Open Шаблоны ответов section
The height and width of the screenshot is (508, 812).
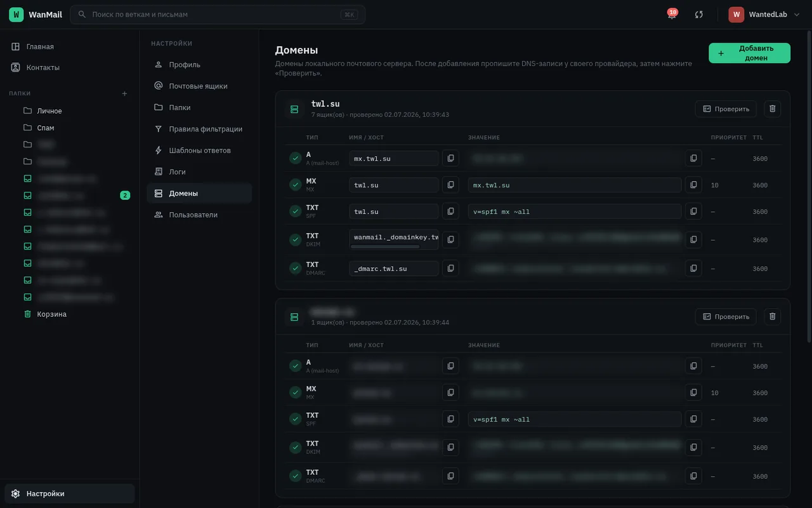[199, 150]
